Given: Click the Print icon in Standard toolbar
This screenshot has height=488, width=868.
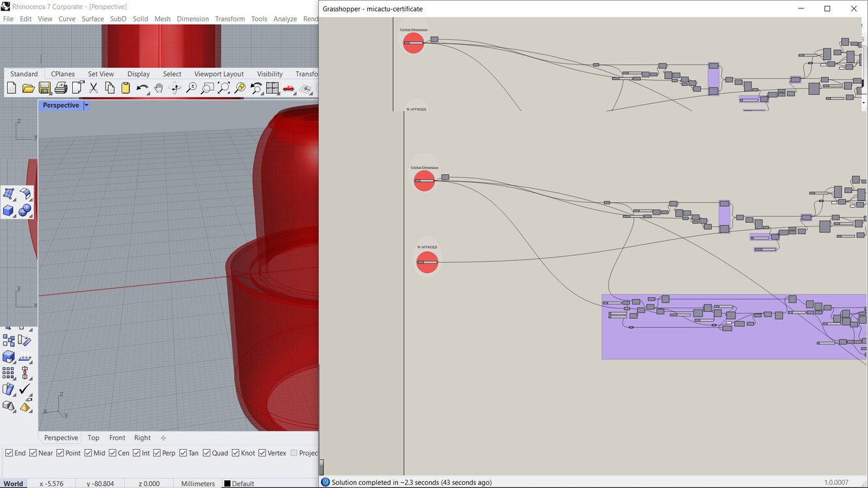Looking at the screenshot, I should click(x=61, y=88).
